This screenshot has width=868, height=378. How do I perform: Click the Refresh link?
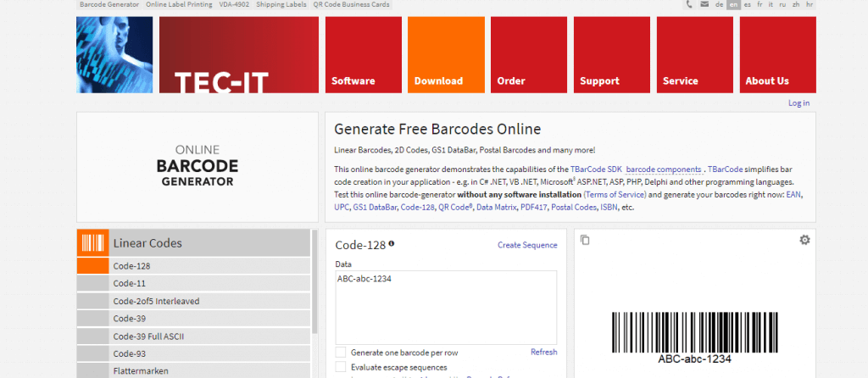click(x=543, y=352)
